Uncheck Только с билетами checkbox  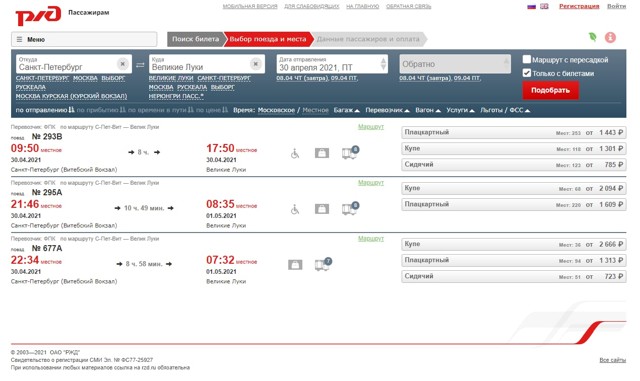click(x=527, y=73)
